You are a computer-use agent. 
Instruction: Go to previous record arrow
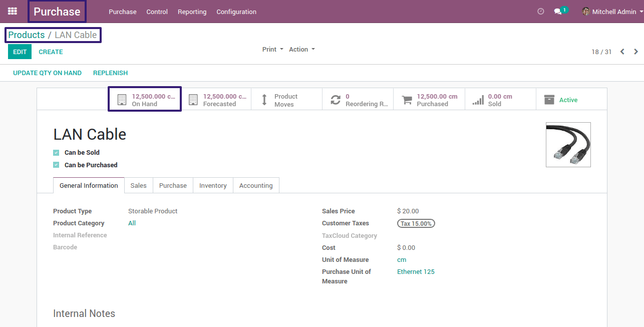point(622,52)
